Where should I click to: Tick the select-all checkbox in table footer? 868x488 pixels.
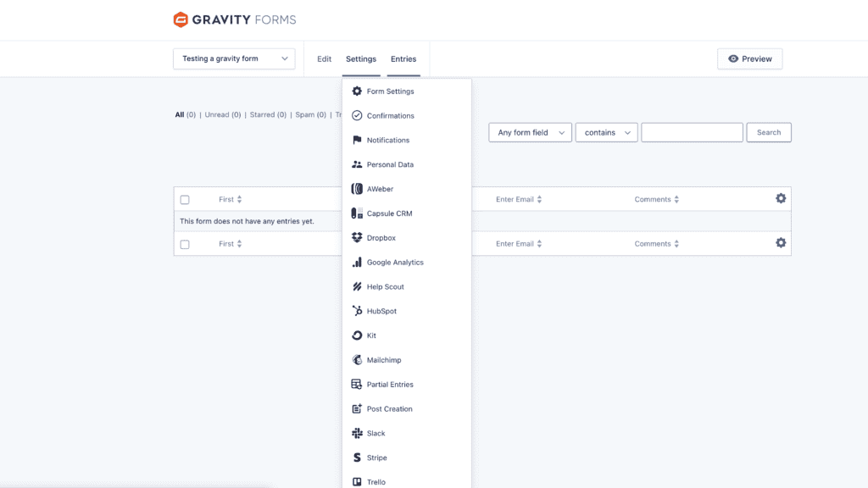click(x=185, y=244)
